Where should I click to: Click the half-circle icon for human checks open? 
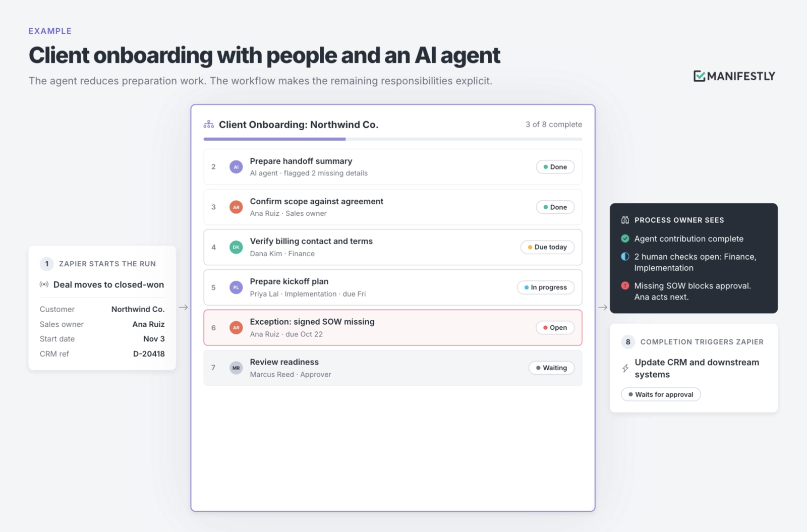(x=625, y=256)
